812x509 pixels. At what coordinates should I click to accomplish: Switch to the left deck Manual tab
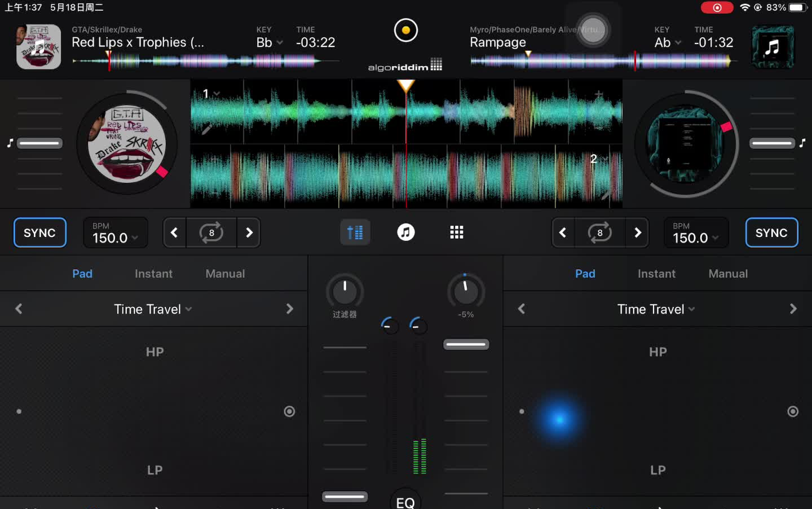pos(225,274)
